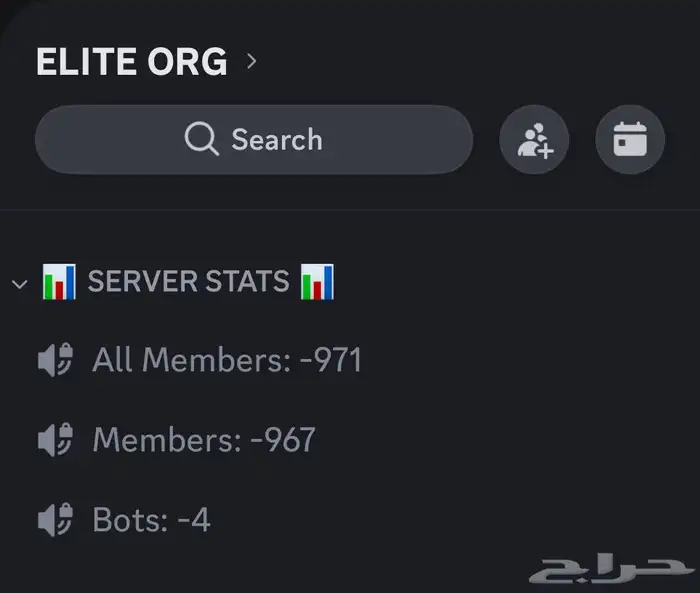700x593 pixels.
Task: Click locked speaker icon beside Bots
Action: pos(56,520)
